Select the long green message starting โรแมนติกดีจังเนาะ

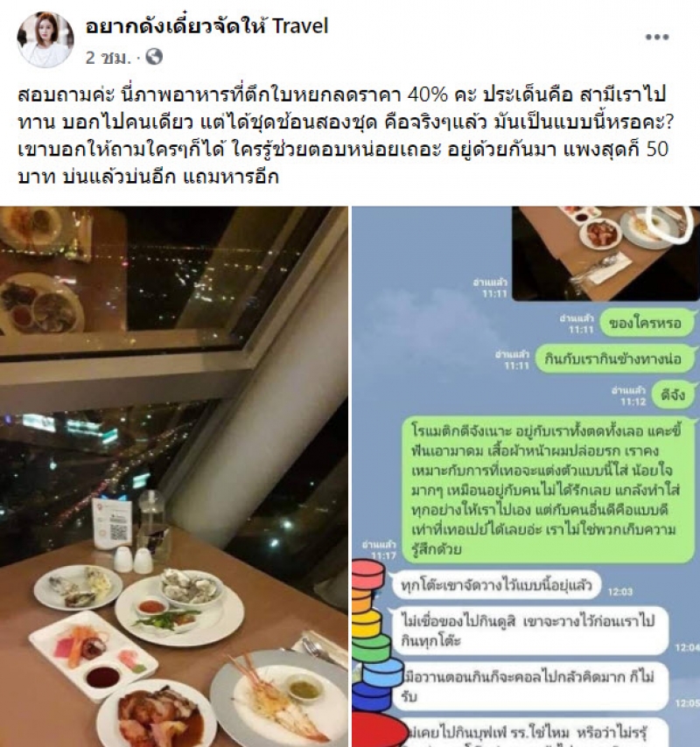[547, 489]
